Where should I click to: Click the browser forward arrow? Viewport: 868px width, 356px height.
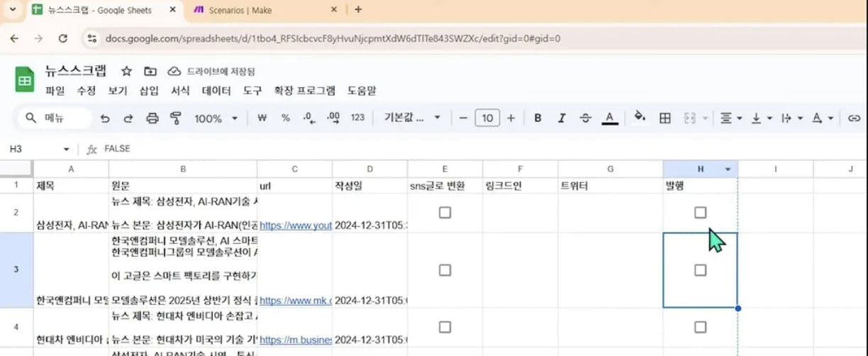coord(39,38)
